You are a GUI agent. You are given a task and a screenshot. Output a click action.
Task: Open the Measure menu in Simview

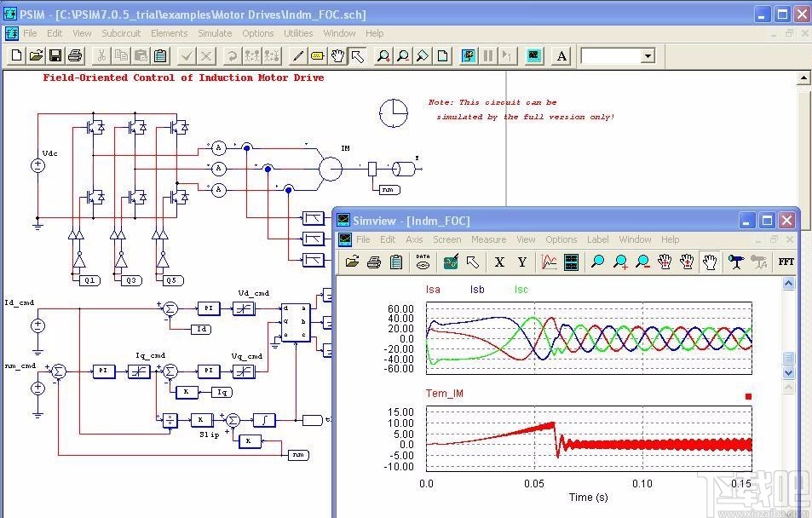tap(488, 239)
